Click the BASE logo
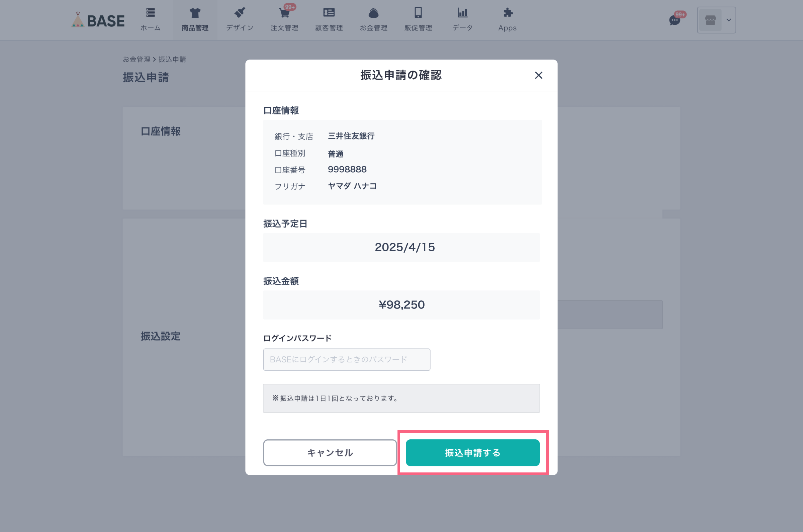The width and height of the screenshot is (803, 532). [x=98, y=20]
